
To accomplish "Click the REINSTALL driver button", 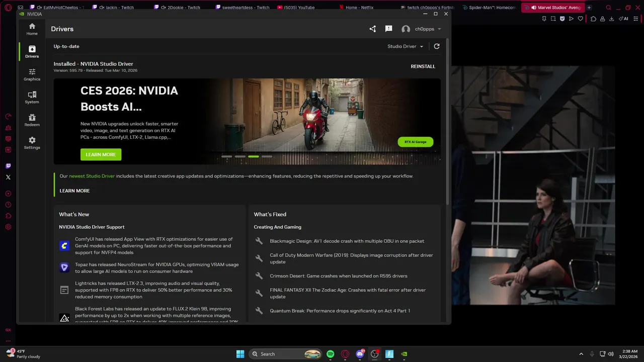I will 423,66.
